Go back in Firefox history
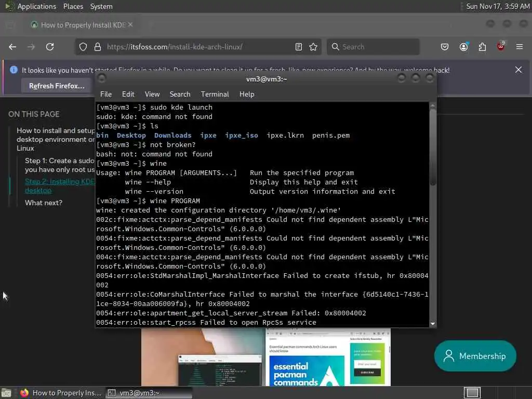 pyautogui.click(x=12, y=47)
